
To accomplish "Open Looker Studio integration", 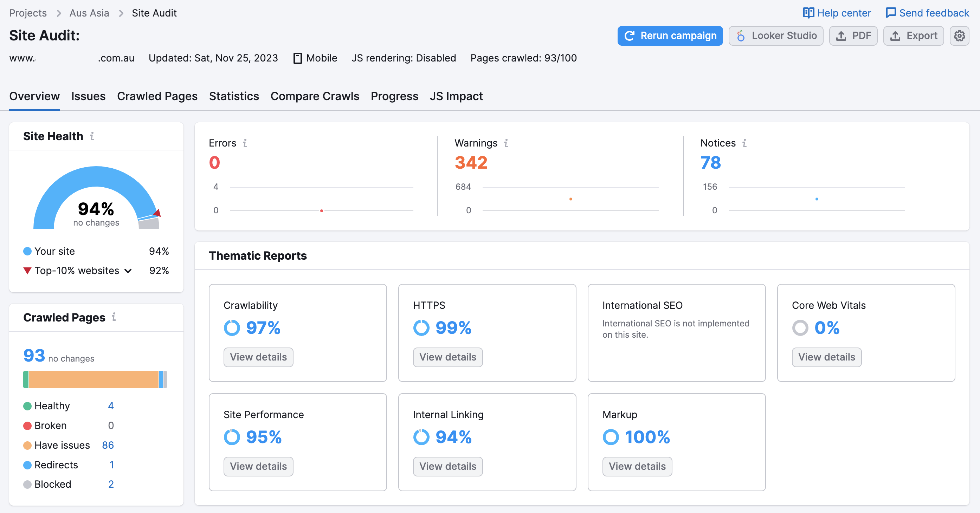I will [x=776, y=36].
